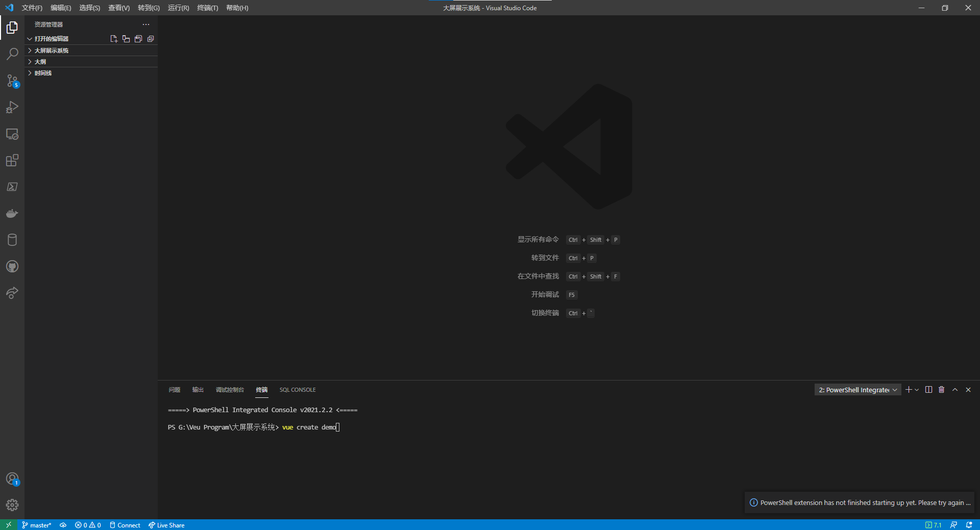Maximize panel size with up chevron

pyautogui.click(x=955, y=390)
